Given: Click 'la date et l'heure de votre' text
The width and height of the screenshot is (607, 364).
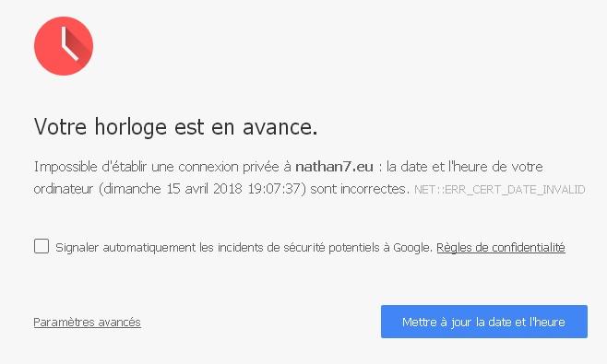Looking at the screenshot, I should point(465,167).
